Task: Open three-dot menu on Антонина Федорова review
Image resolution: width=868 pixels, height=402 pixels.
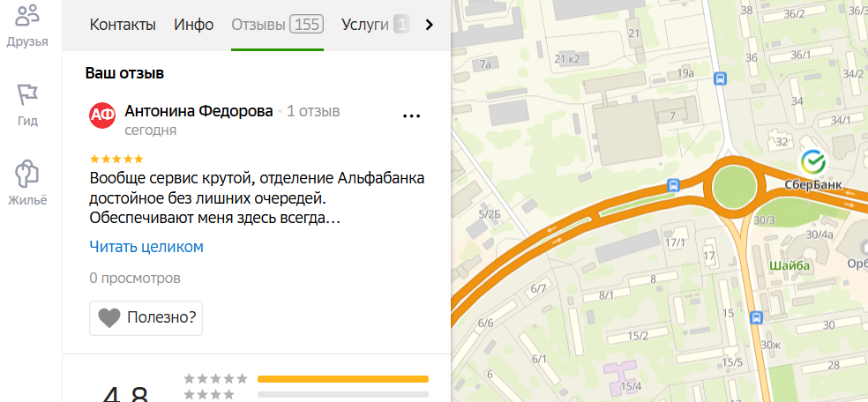Action: point(411,116)
